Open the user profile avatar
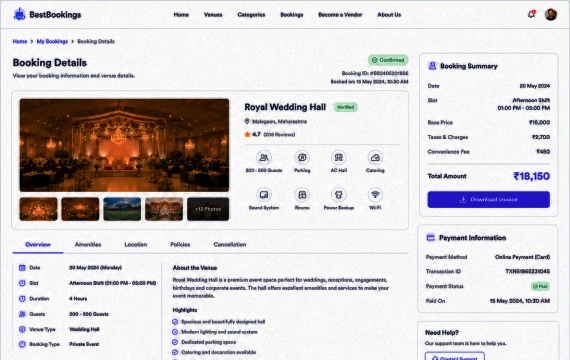The width and height of the screenshot is (570, 360). coord(551,15)
